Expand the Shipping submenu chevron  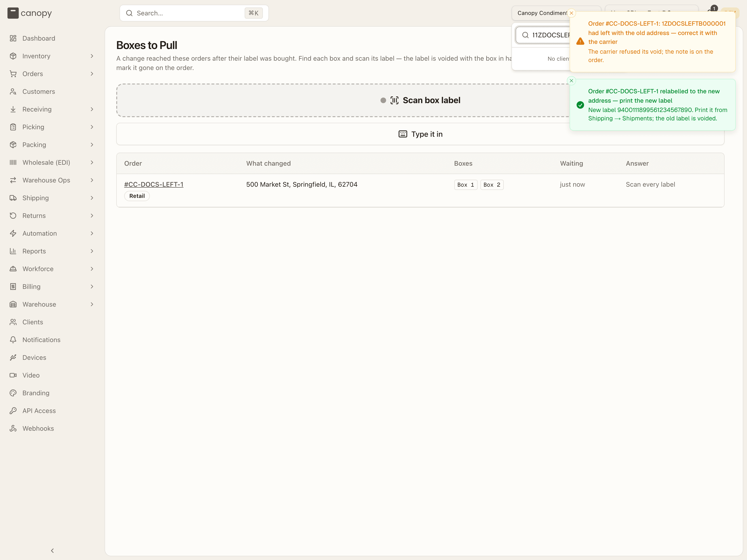[92, 198]
